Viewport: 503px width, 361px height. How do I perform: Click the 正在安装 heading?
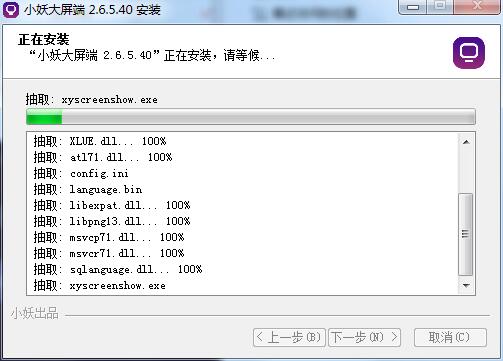pyautogui.click(x=44, y=39)
